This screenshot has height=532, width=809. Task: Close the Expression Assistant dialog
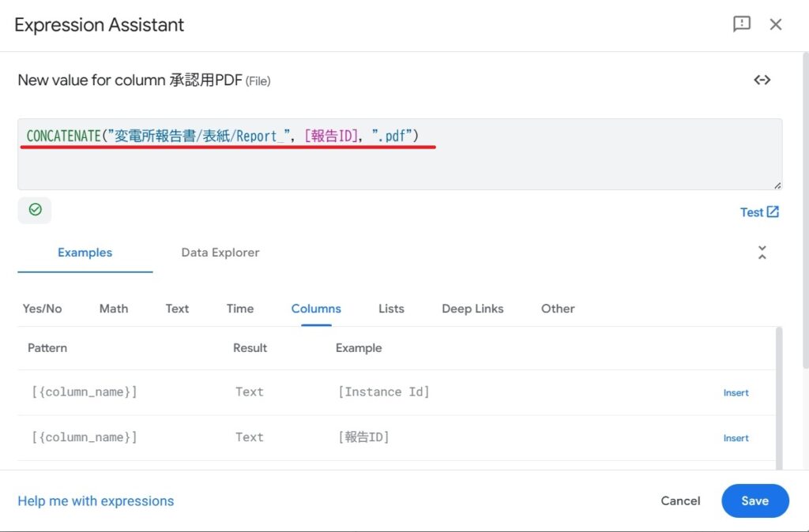point(776,24)
